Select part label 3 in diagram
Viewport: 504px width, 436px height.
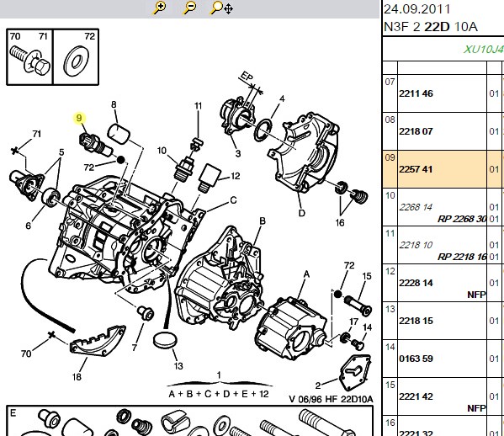pyautogui.click(x=238, y=153)
